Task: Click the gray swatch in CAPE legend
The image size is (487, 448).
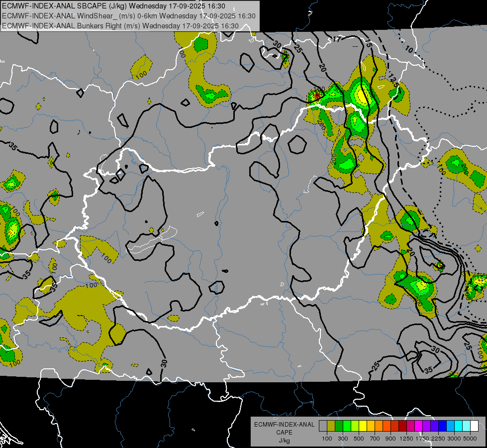Action: coord(323,426)
